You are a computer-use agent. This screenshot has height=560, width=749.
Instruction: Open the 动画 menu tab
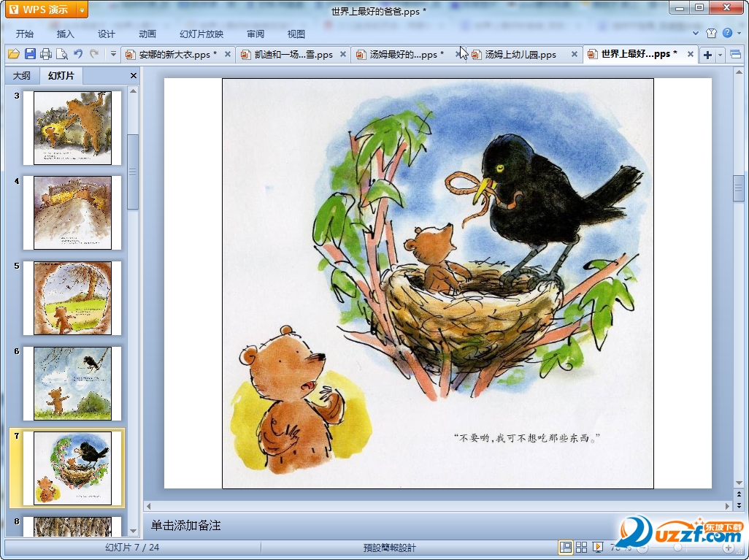point(147,34)
